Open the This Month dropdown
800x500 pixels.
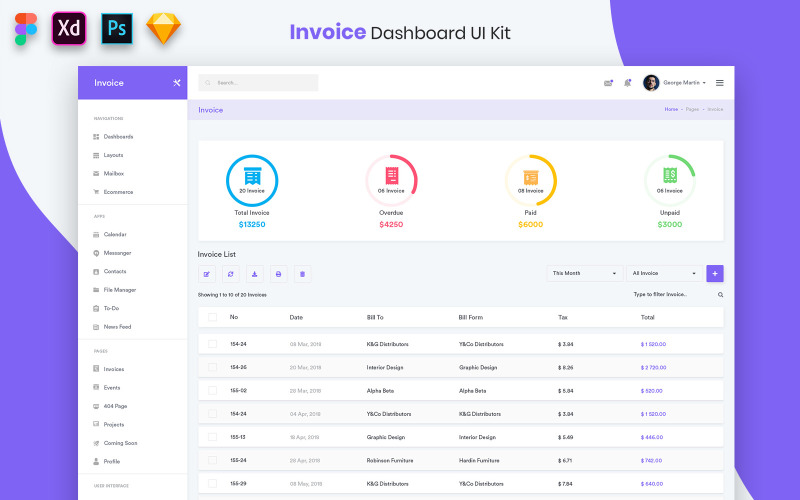(585, 273)
